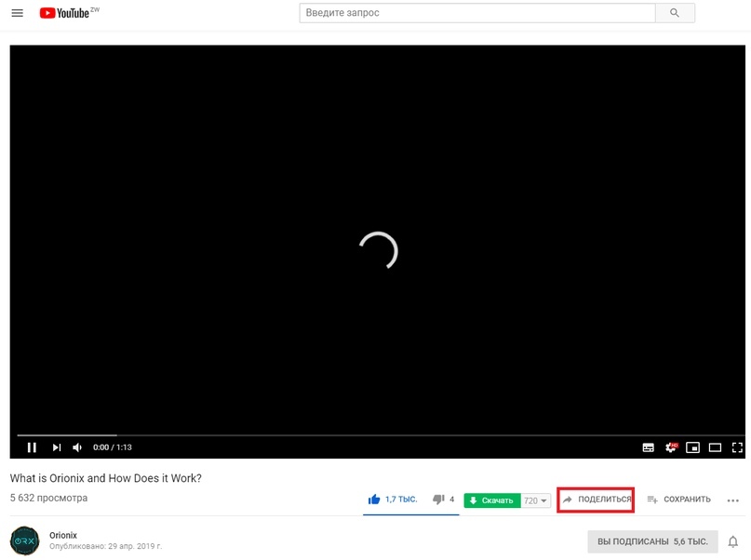The width and height of the screenshot is (751, 560).
Task: Open the 720 quality dropdown
Action: pyautogui.click(x=535, y=500)
